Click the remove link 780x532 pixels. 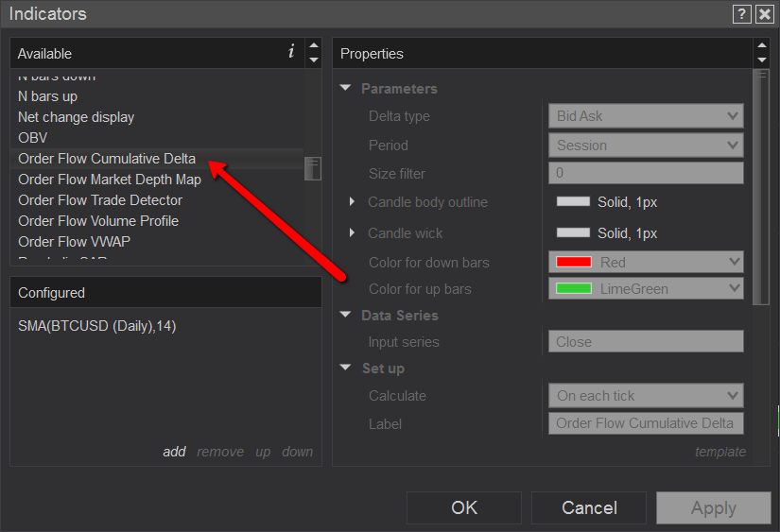pyautogui.click(x=220, y=452)
